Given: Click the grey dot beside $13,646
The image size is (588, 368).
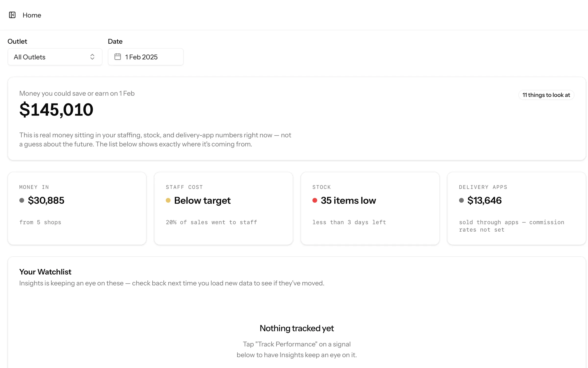Looking at the screenshot, I should [x=461, y=200].
